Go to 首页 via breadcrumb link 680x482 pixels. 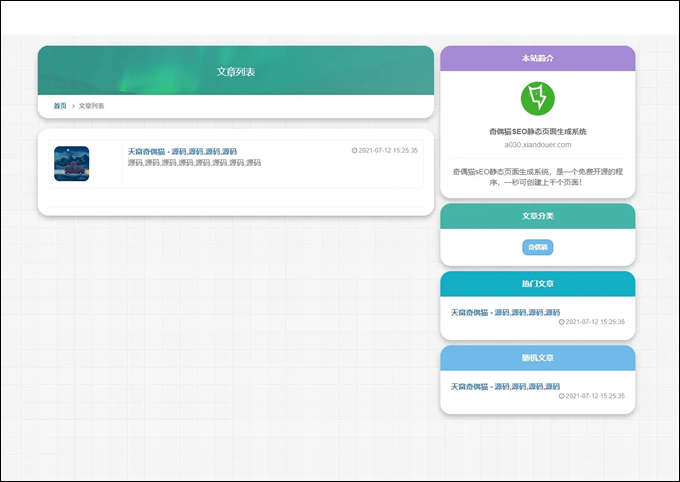(60, 106)
